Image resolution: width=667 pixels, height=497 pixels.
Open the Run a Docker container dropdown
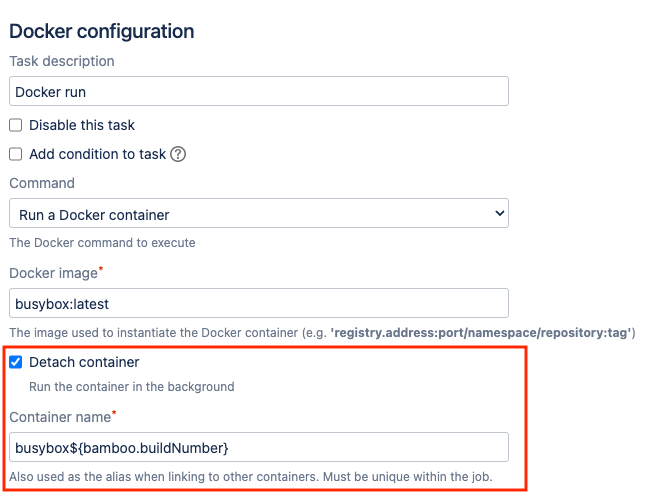(259, 213)
